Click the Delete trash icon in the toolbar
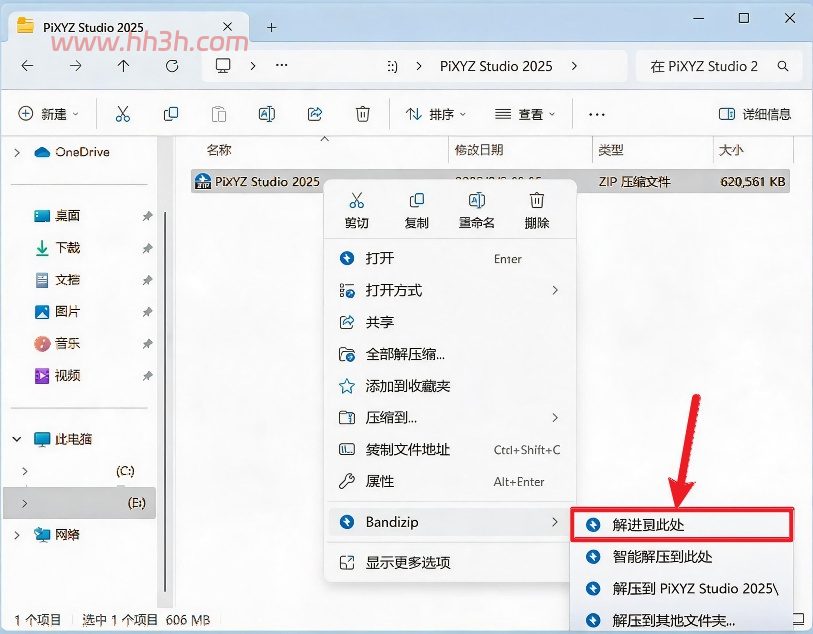 click(x=362, y=114)
